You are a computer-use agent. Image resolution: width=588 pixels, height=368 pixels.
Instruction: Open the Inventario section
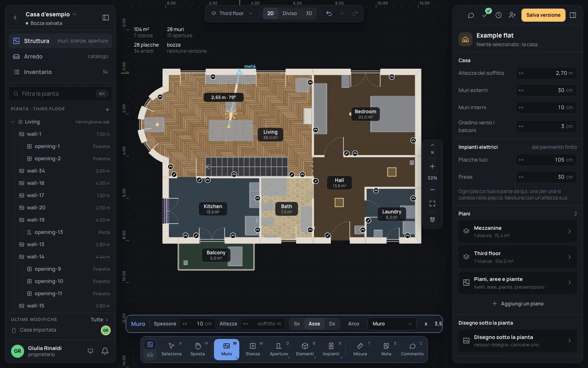60,72
